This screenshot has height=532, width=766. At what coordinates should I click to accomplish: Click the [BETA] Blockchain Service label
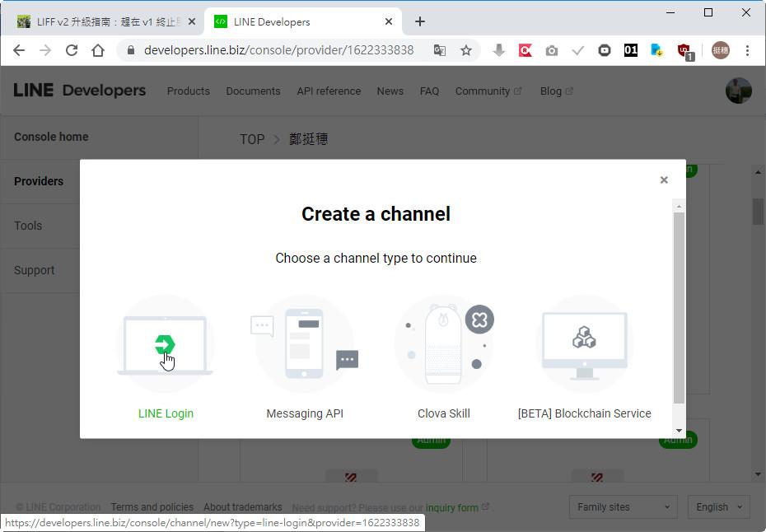pos(584,413)
